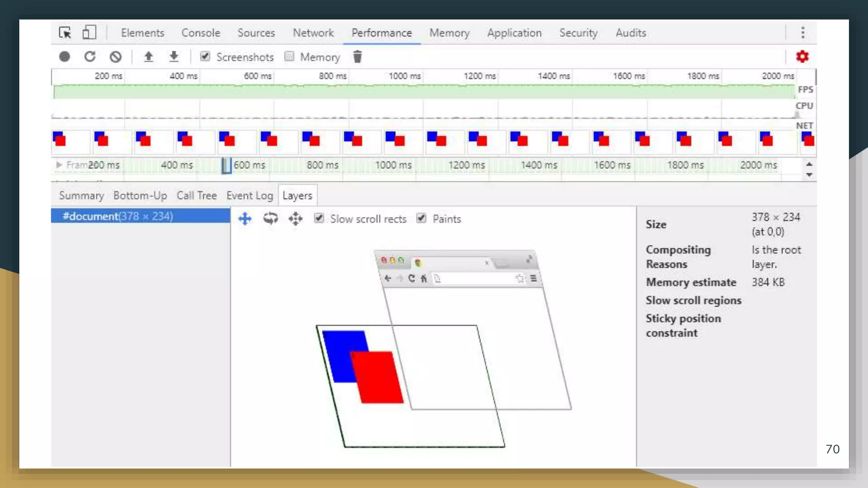Click the collect garbage trash icon

(357, 57)
